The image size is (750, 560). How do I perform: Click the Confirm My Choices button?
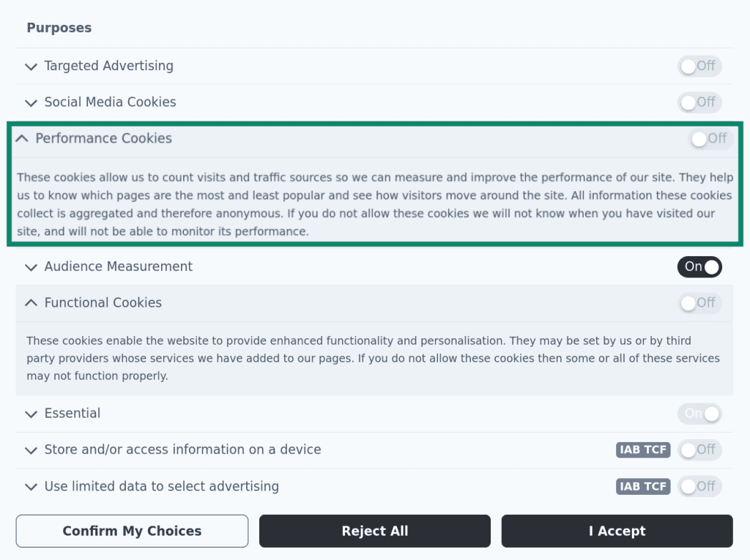pyautogui.click(x=132, y=531)
